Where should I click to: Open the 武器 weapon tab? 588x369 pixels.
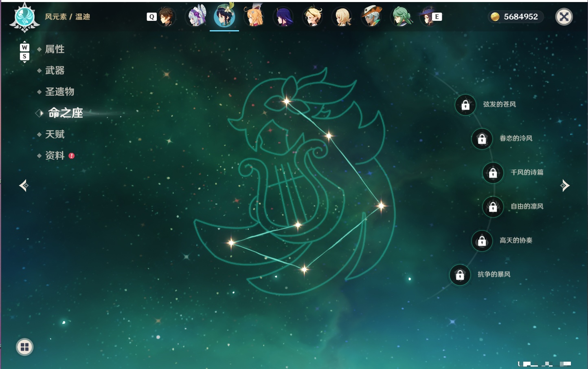tap(55, 71)
